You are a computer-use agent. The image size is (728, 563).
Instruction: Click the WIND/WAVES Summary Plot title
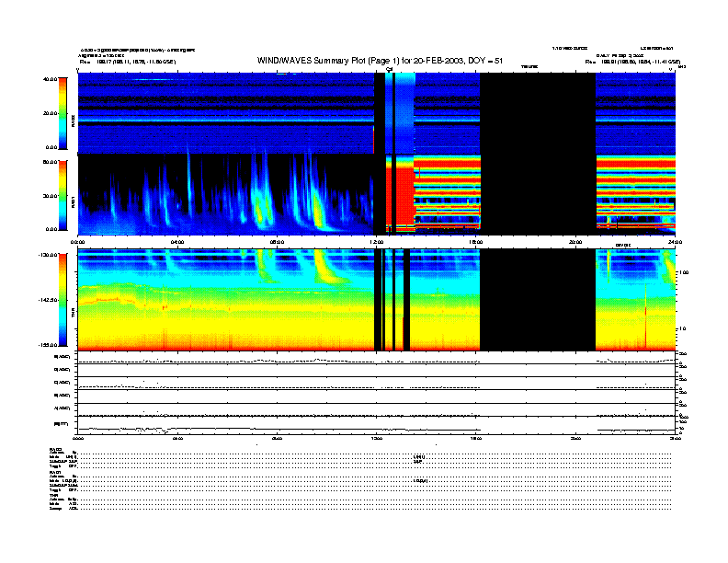coord(380,61)
